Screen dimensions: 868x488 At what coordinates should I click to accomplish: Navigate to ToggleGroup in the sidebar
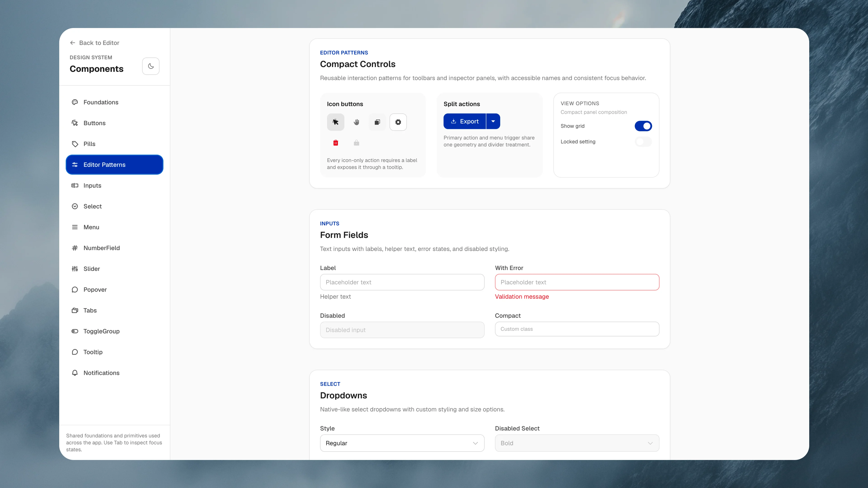pos(115,331)
